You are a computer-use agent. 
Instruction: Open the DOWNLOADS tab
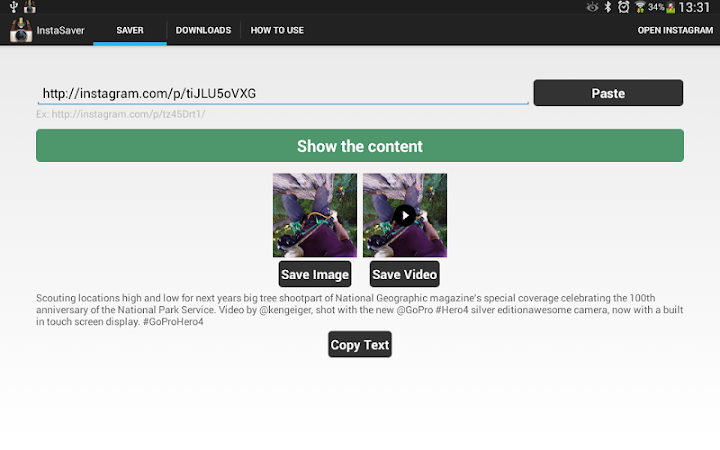tap(203, 30)
